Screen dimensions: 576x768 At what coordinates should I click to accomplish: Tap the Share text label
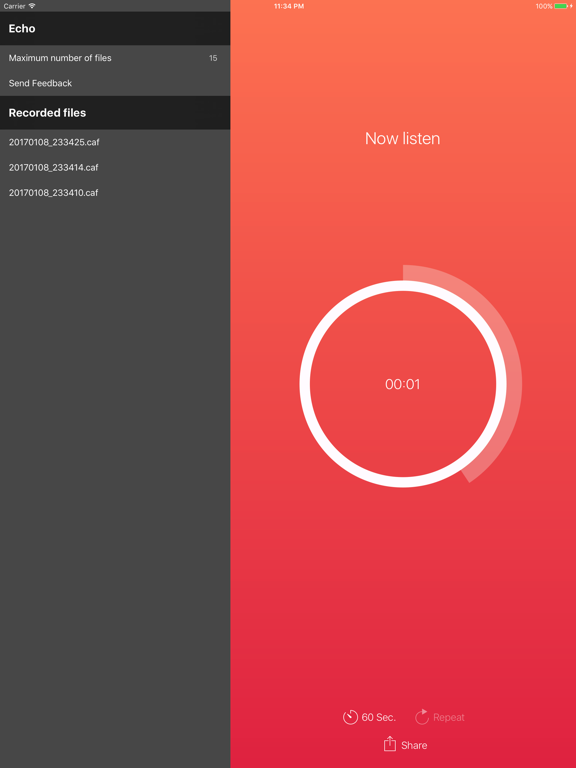(414, 745)
